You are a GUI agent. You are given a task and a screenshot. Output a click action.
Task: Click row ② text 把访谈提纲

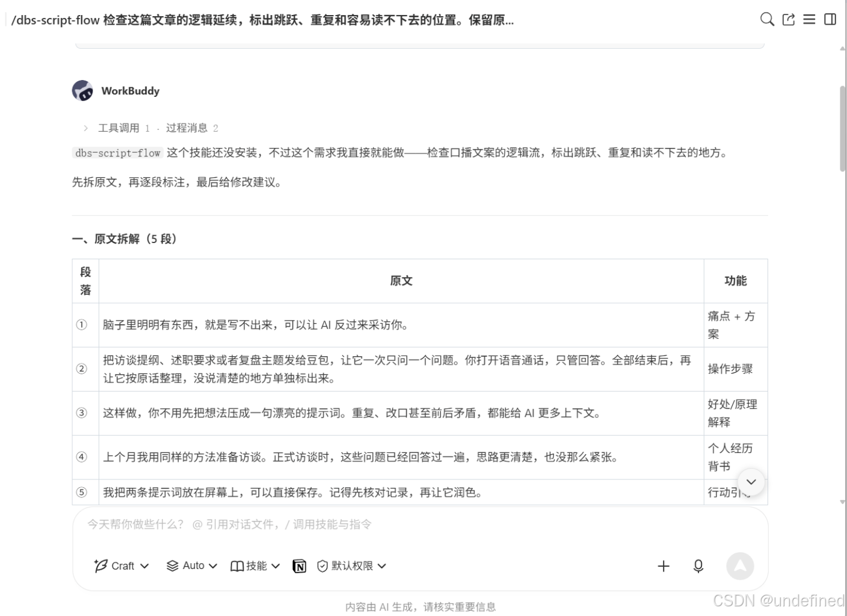(397, 369)
